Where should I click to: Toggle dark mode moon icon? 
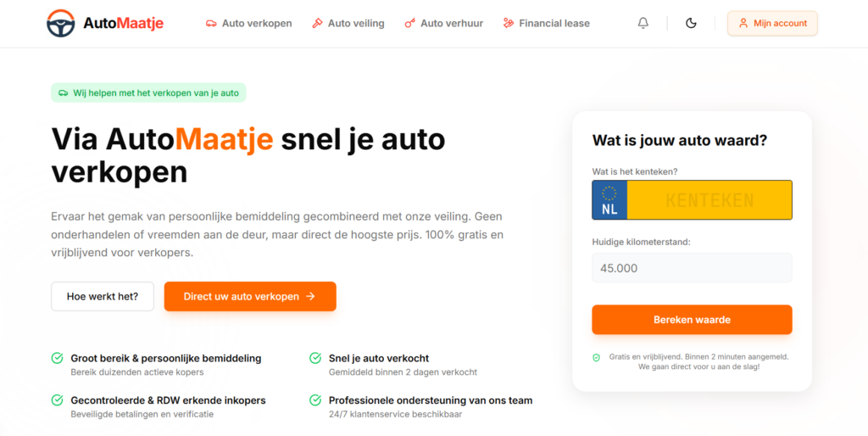[691, 24]
